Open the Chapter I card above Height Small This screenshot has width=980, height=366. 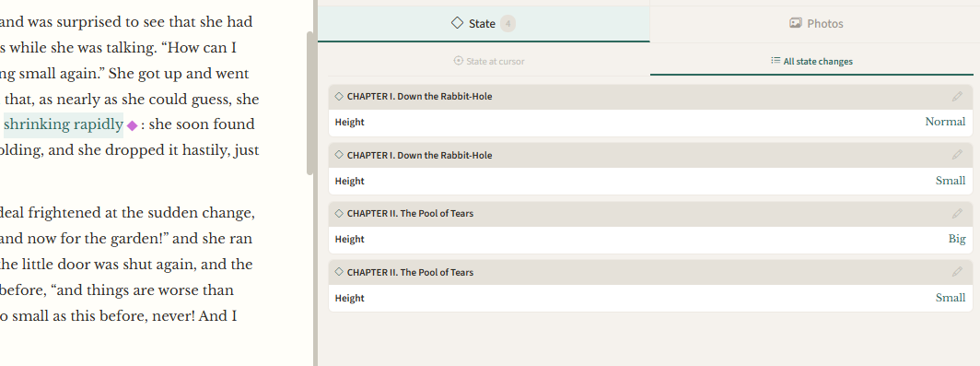coord(650,155)
